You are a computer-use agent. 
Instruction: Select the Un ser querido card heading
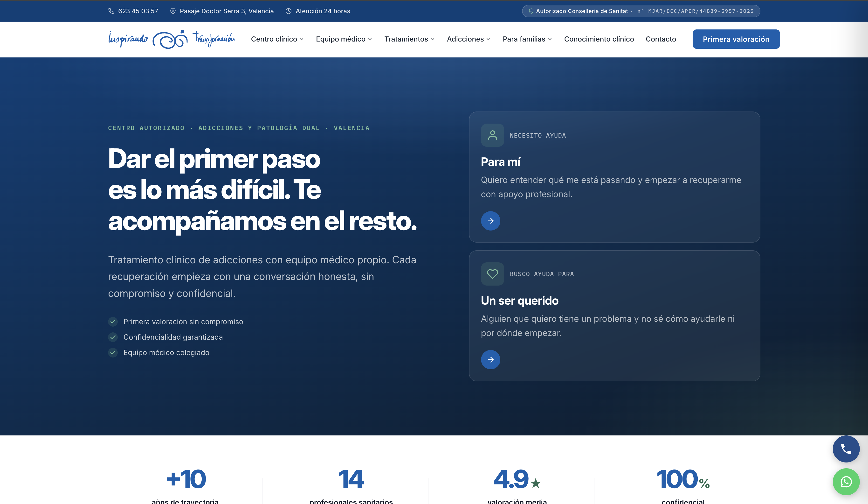pyautogui.click(x=519, y=301)
